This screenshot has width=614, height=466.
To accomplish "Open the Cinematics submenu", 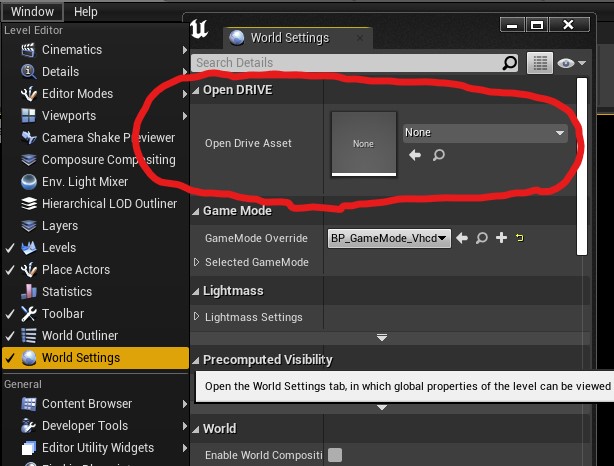I will pos(96,50).
